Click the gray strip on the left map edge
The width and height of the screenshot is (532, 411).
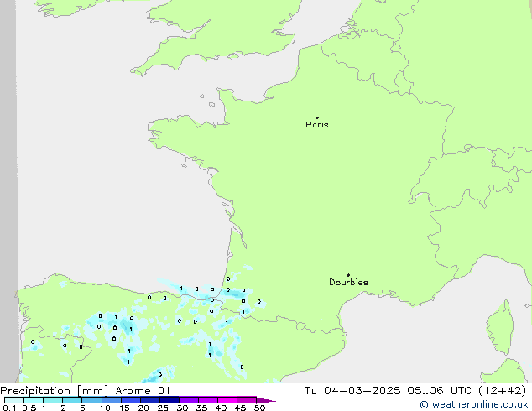click(x=8, y=168)
